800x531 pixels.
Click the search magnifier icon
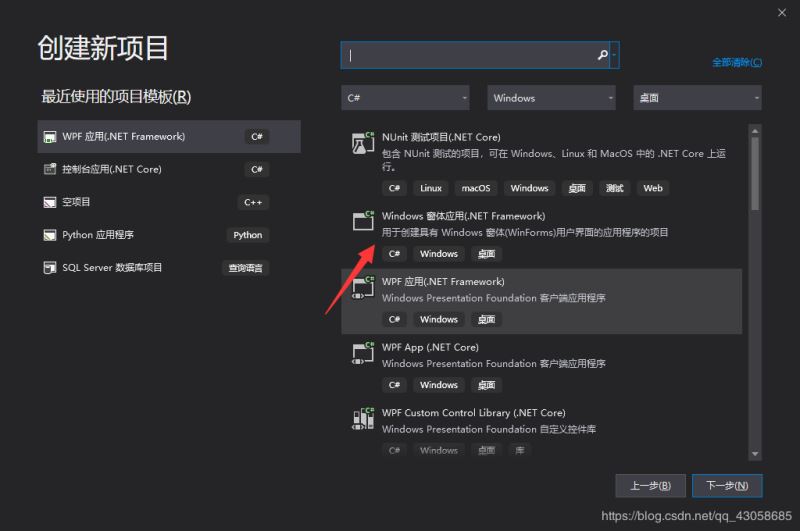coord(603,55)
